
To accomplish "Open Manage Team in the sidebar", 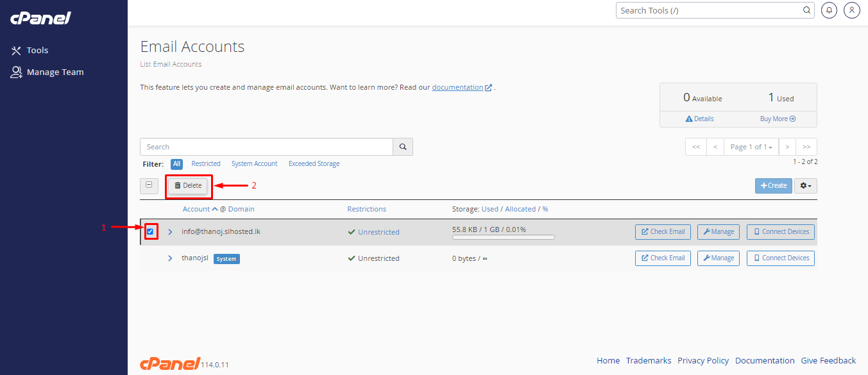I will tap(55, 72).
